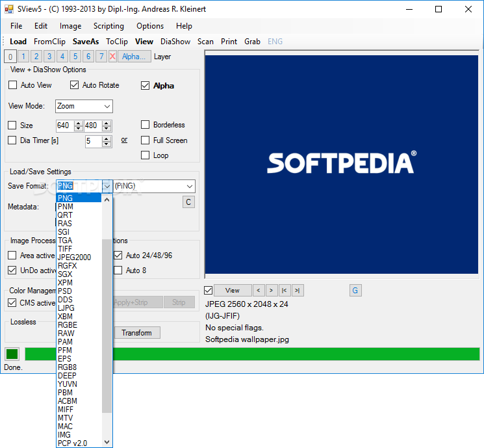Viewport: 484px width, 448px height.
Task: Jump to last image with >| button
Action: (x=298, y=291)
